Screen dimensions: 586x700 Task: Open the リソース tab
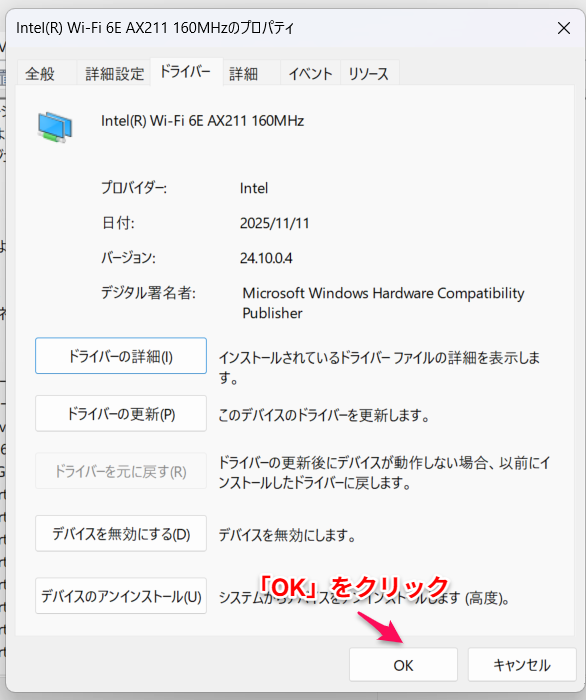coord(369,74)
